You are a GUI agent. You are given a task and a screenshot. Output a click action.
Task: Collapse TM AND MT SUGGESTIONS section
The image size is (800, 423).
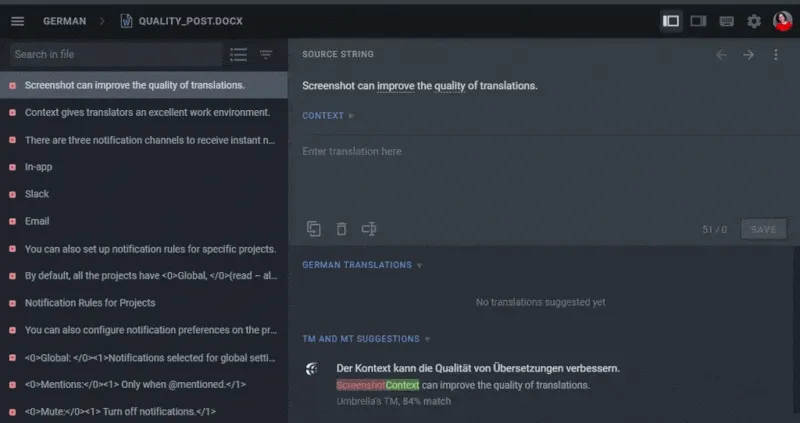click(x=366, y=339)
